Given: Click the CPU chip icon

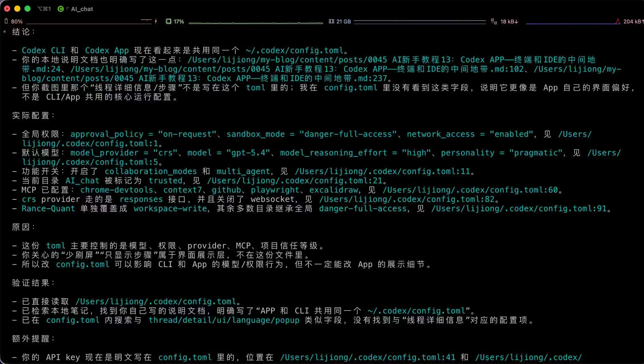Looking at the screenshot, I should coord(168,21).
